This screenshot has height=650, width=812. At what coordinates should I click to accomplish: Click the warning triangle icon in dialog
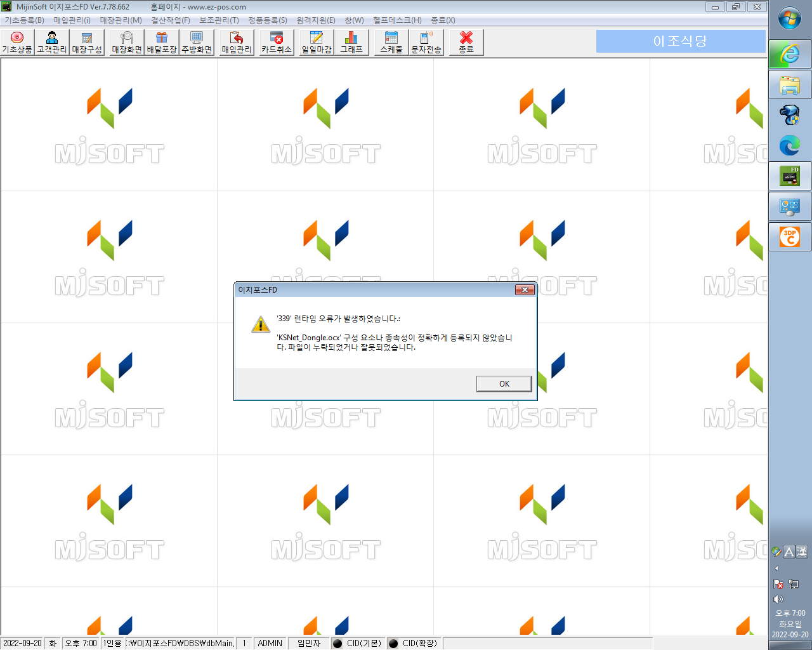point(261,324)
